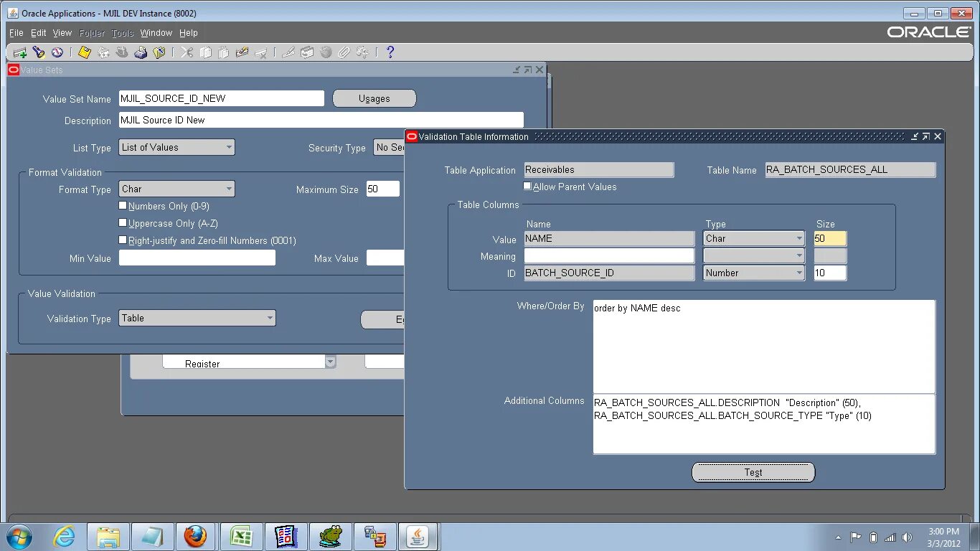Expand the Register dropdown in background window
Image resolution: width=980 pixels, height=551 pixels.
pyautogui.click(x=330, y=362)
